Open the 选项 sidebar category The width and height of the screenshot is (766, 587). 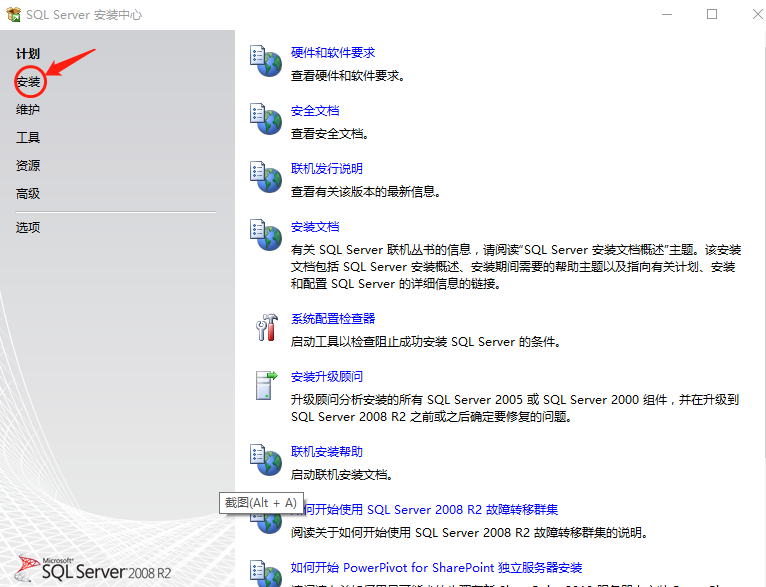(28, 228)
